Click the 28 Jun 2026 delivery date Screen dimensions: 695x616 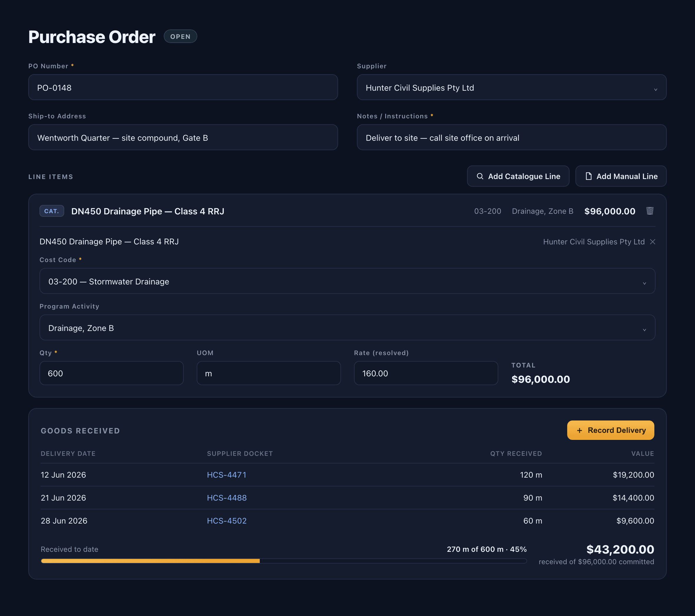coord(64,521)
